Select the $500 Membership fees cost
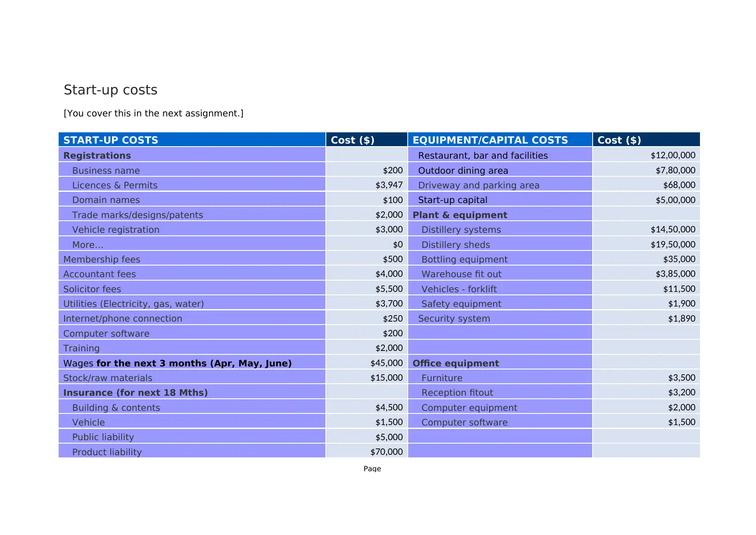 tap(393, 259)
